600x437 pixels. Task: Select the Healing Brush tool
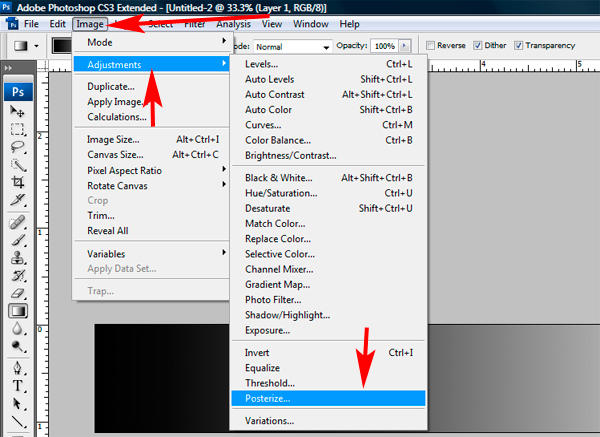(17, 222)
